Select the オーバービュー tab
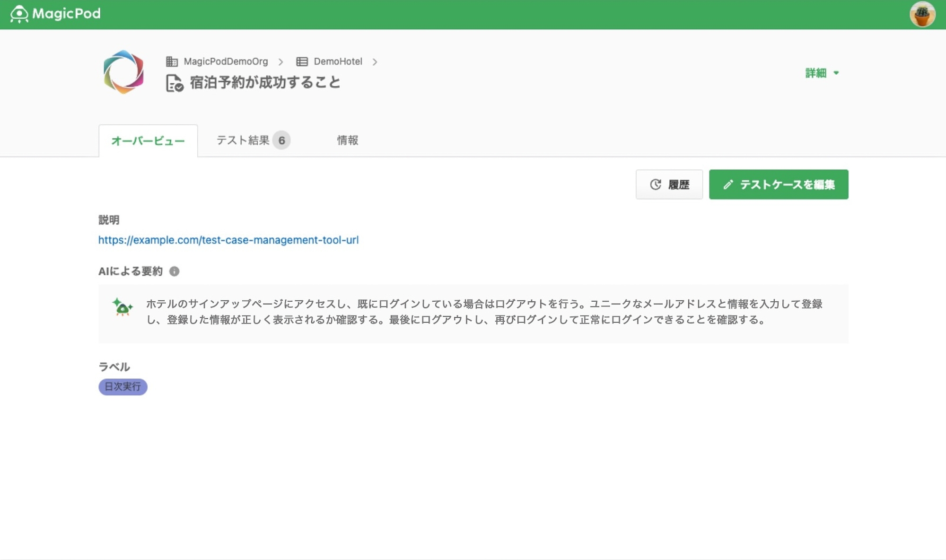Screen dimensions: 946x560 point(148,141)
